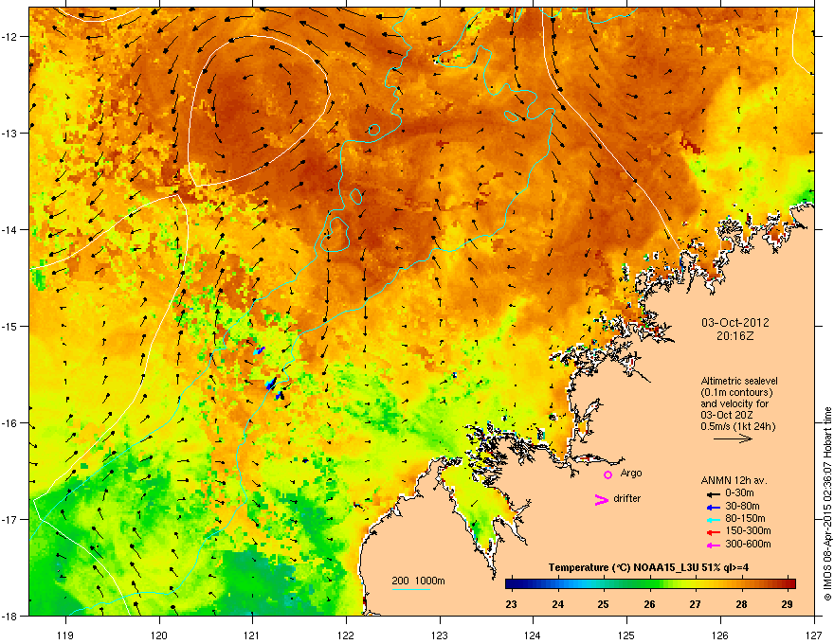Click the magenta 300-600m arrow legend icon
834x644 pixels.
pyautogui.click(x=713, y=545)
